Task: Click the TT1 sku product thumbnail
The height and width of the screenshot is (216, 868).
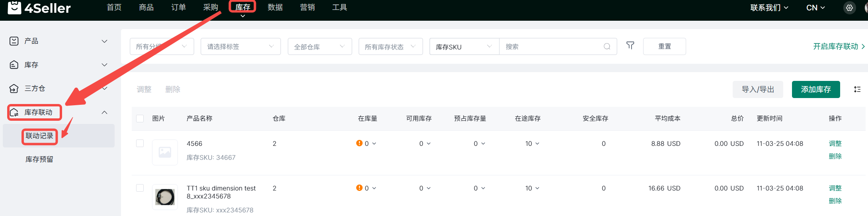Action: coord(165,197)
